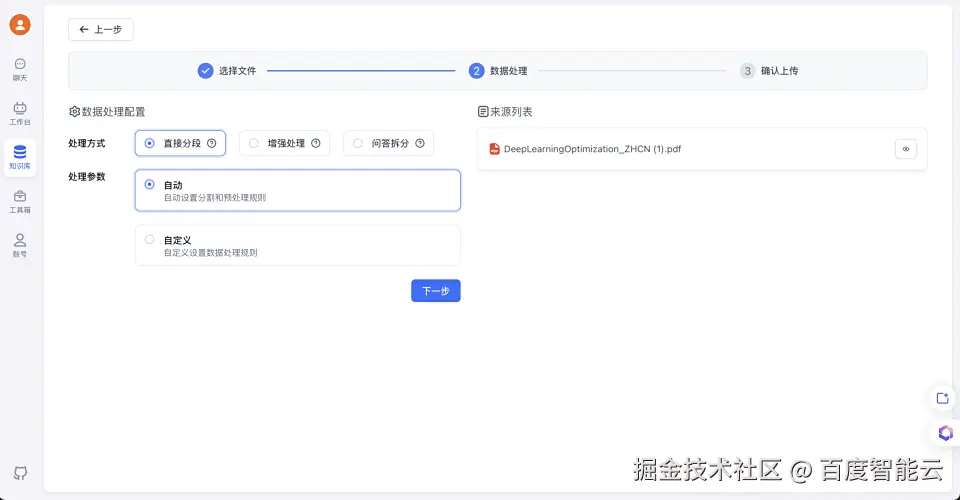Click the 数据处理配置 heading
Viewport: 960px width, 500px height.
tap(113, 112)
